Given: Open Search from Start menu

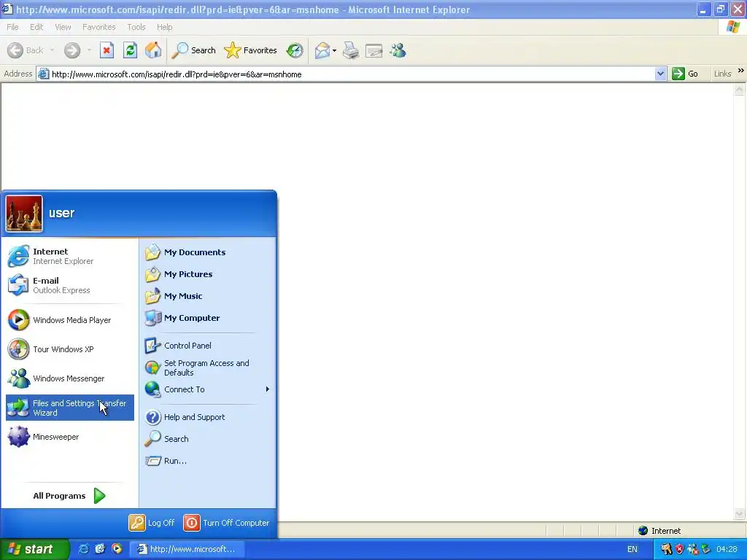Looking at the screenshot, I should pyautogui.click(x=209, y=439).
